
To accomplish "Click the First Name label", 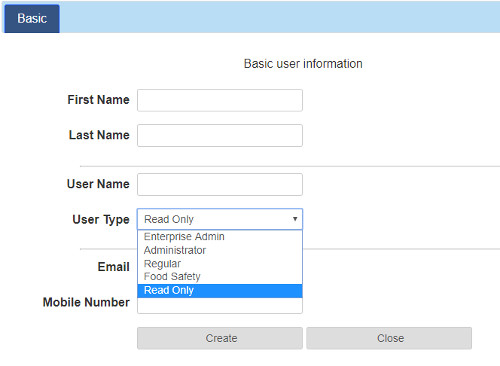I will (x=98, y=100).
